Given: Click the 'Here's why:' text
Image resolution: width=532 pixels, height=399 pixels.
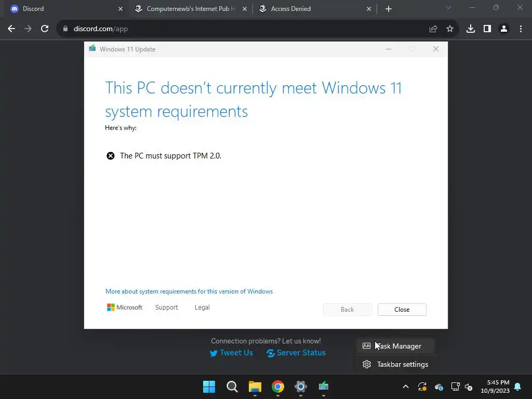Looking at the screenshot, I should (121, 128).
